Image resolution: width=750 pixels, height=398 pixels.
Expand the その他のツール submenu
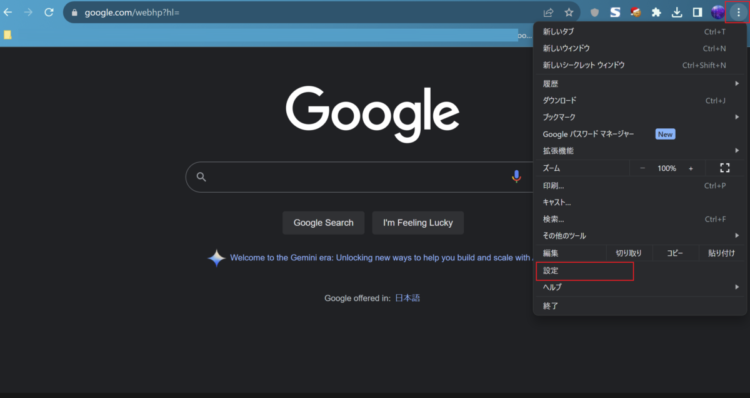coord(640,236)
